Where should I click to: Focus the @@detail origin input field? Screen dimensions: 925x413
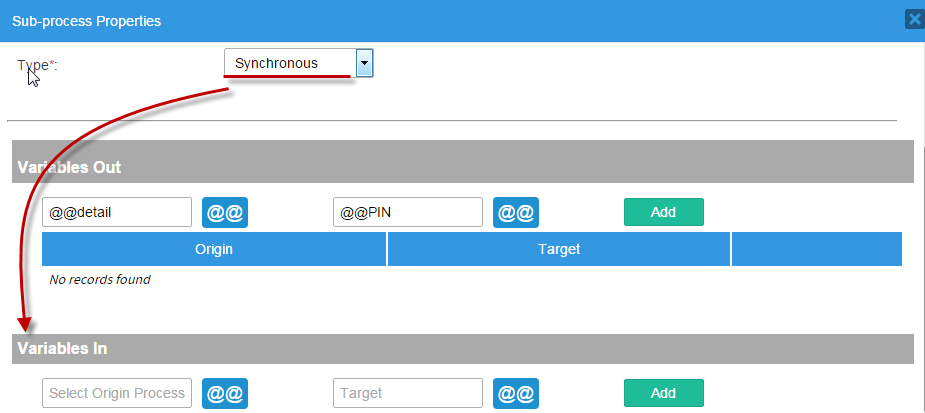117,212
